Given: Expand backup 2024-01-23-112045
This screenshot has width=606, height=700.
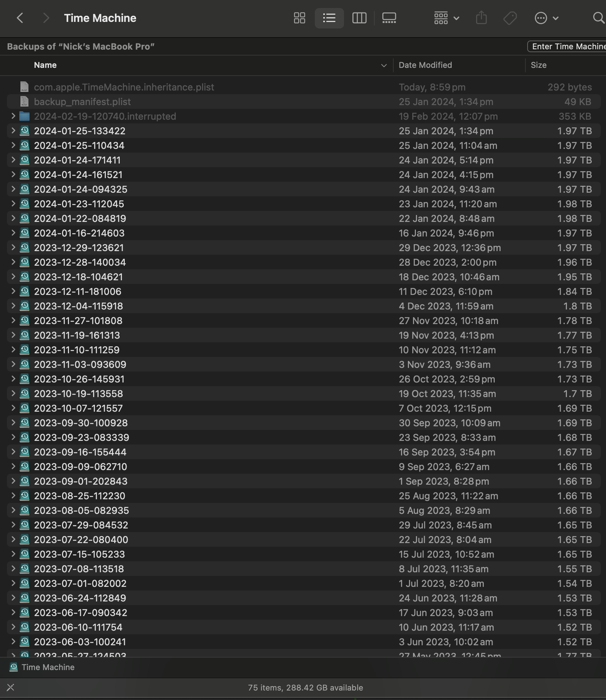Looking at the screenshot, I should [13, 204].
